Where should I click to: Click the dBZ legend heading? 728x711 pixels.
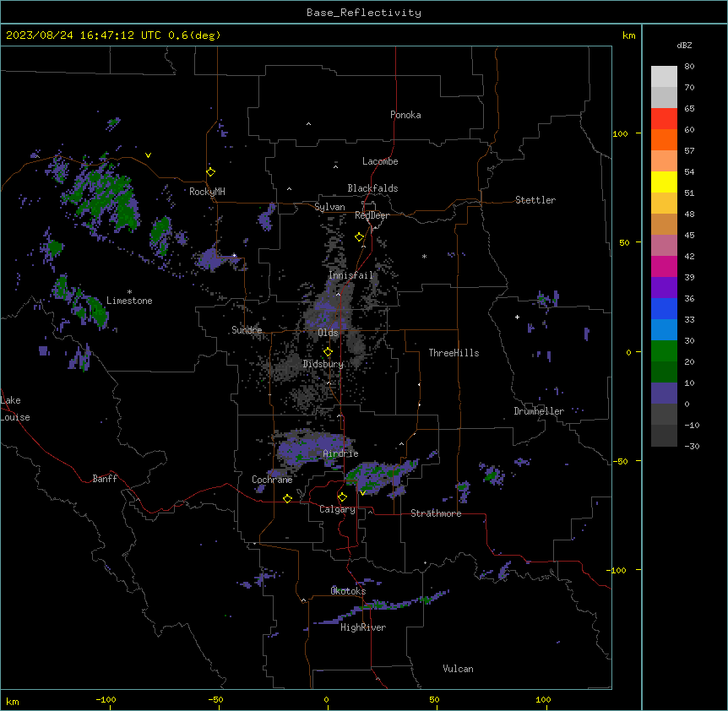pos(684,46)
